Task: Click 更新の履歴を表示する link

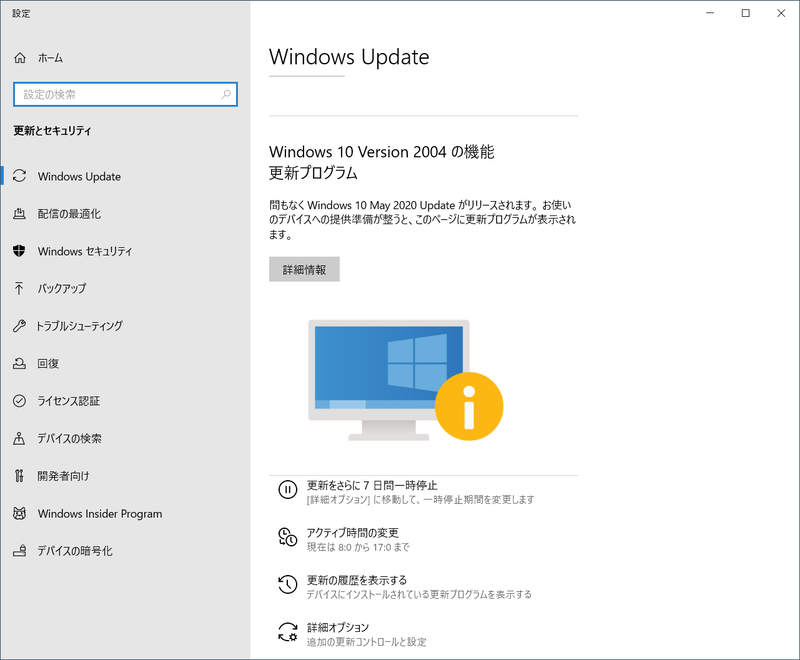Action: click(357, 580)
